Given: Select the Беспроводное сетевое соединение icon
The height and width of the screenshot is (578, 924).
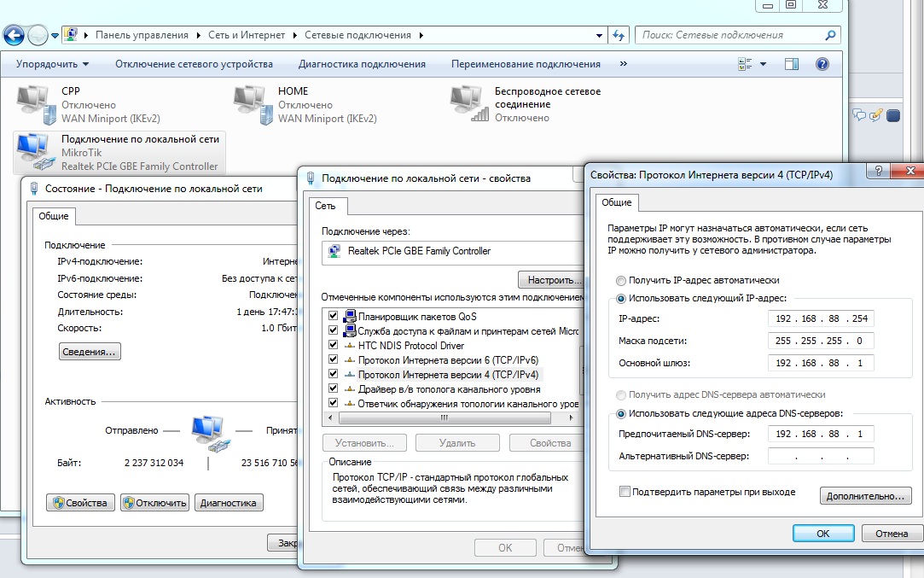Looking at the screenshot, I should coord(469,103).
